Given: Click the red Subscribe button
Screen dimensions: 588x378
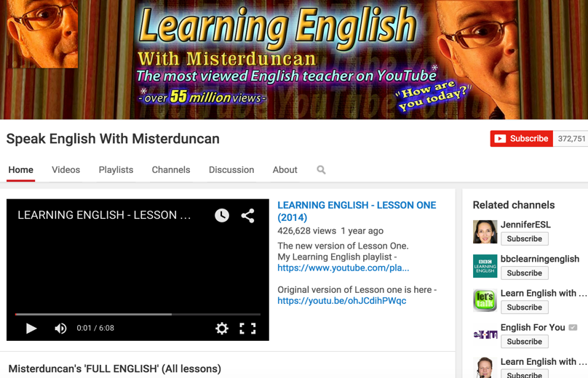Looking at the screenshot, I should pos(521,139).
